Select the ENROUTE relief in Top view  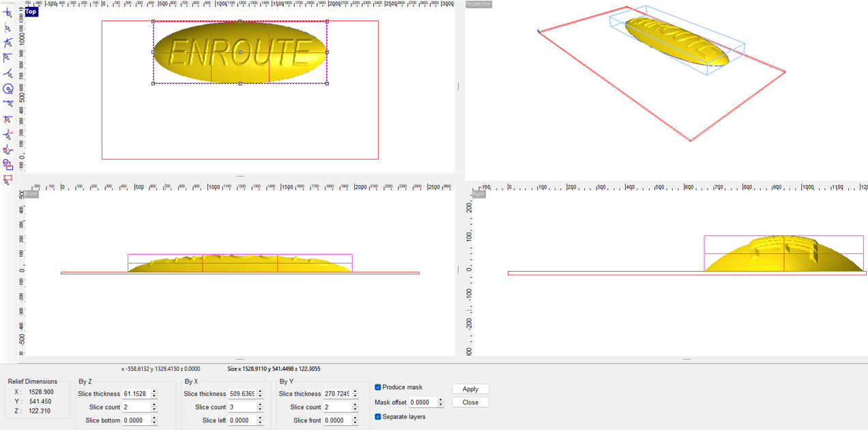click(240, 52)
